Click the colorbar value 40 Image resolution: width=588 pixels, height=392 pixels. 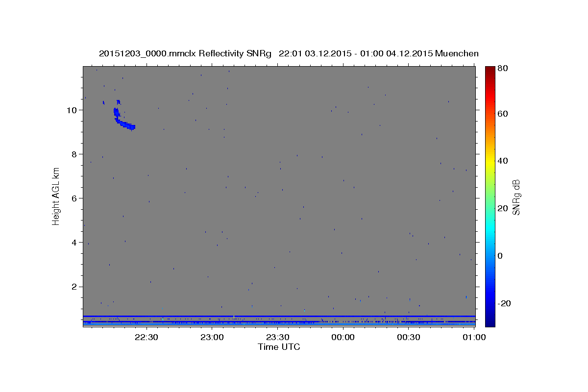[502, 161]
